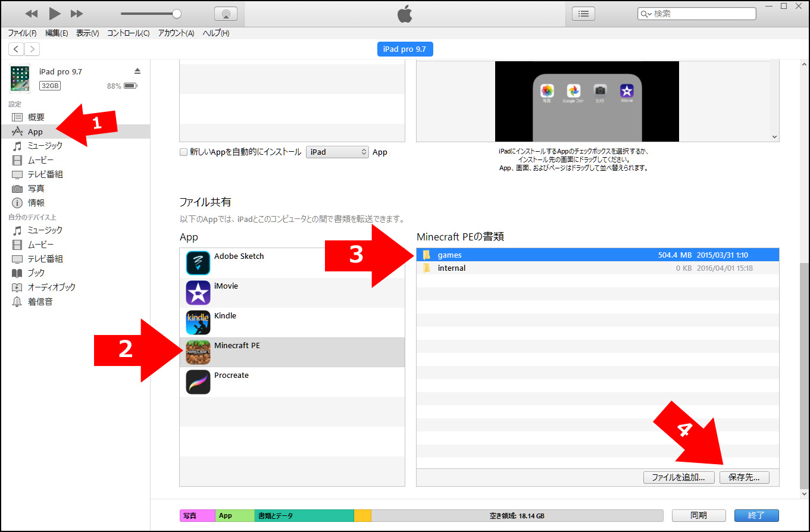Open the アカウント(A) menu
Image resolution: width=810 pixels, height=532 pixels.
[x=176, y=33]
